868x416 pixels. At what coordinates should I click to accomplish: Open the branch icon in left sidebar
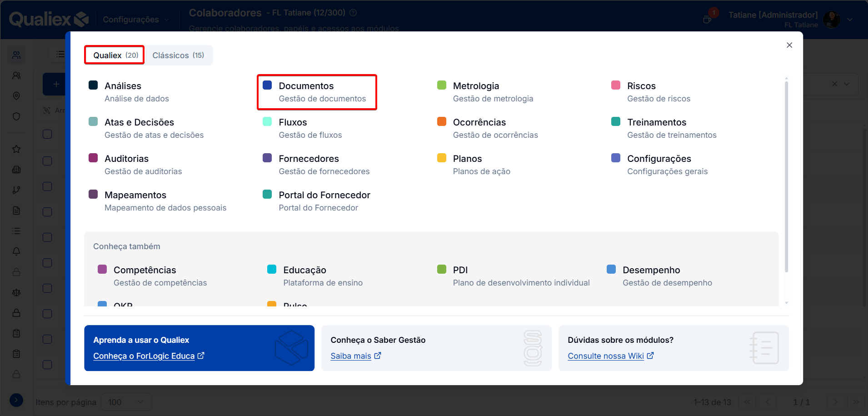16,190
